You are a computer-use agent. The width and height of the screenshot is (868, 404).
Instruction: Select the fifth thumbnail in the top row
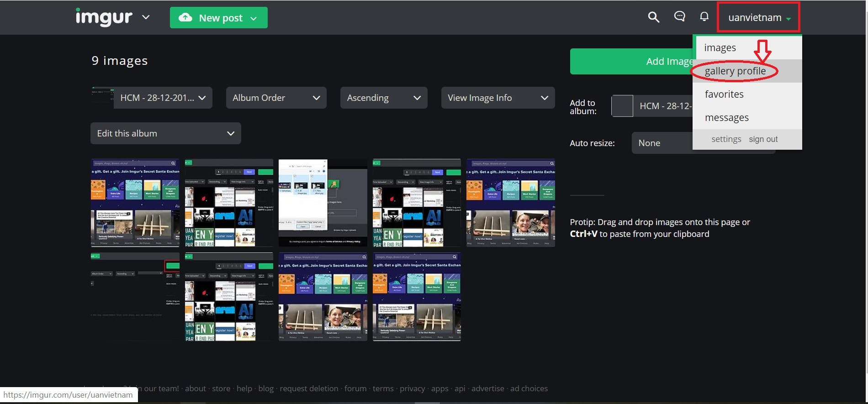(x=511, y=203)
